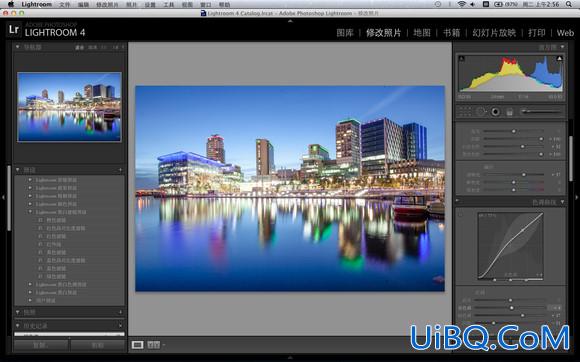Select the graduated filter tool icon

click(x=510, y=112)
